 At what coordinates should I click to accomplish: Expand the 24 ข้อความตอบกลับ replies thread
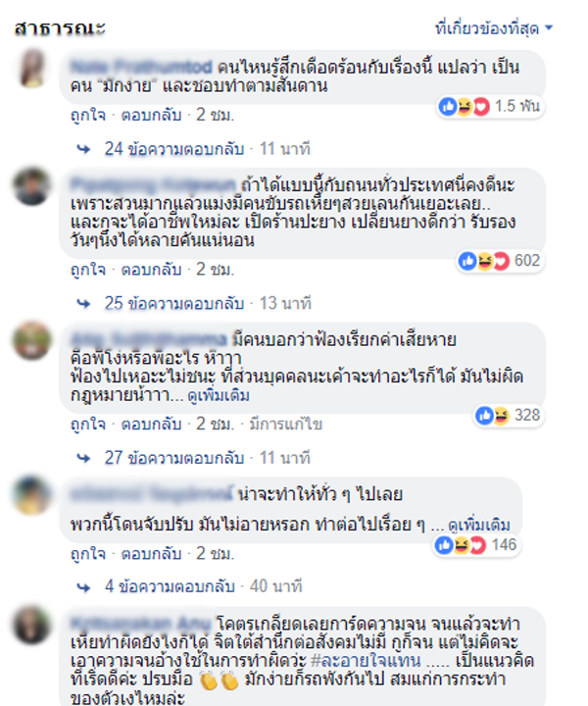pyautogui.click(x=174, y=149)
